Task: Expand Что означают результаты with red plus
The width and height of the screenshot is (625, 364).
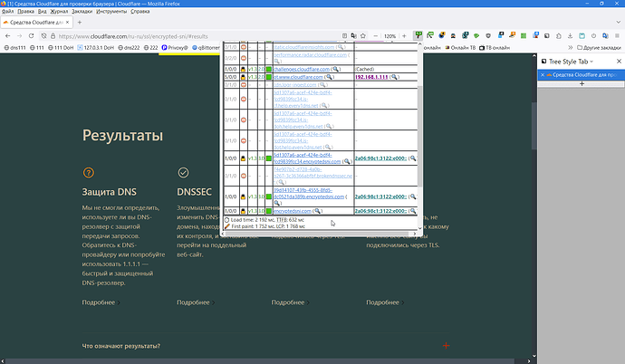Action: coord(446,346)
